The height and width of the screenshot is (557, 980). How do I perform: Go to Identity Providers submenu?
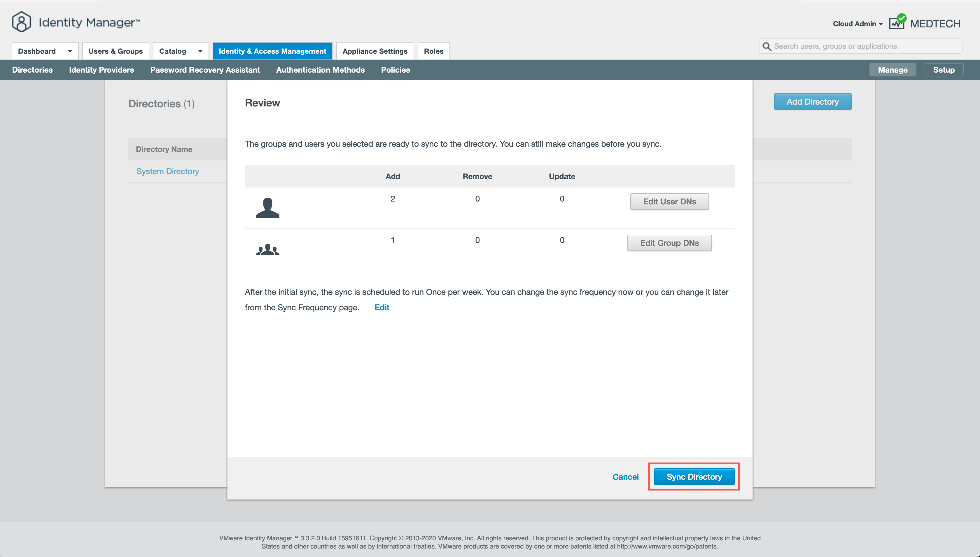(x=101, y=70)
